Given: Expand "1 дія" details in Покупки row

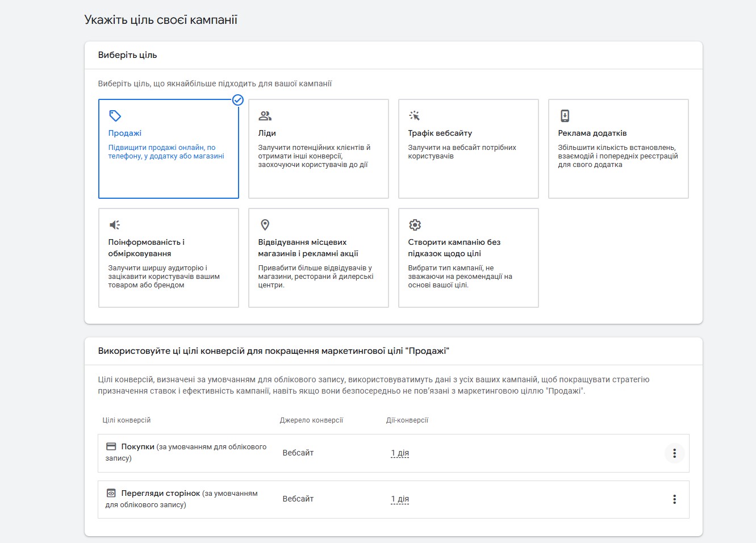Looking at the screenshot, I should (x=400, y=453).
